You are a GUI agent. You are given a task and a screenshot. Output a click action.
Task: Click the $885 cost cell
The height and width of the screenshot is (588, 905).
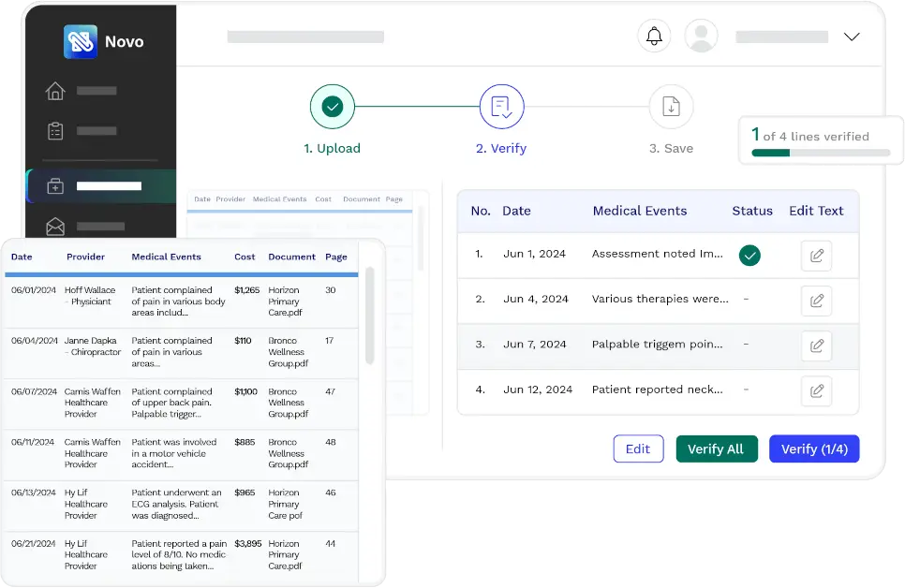[245, 442]
